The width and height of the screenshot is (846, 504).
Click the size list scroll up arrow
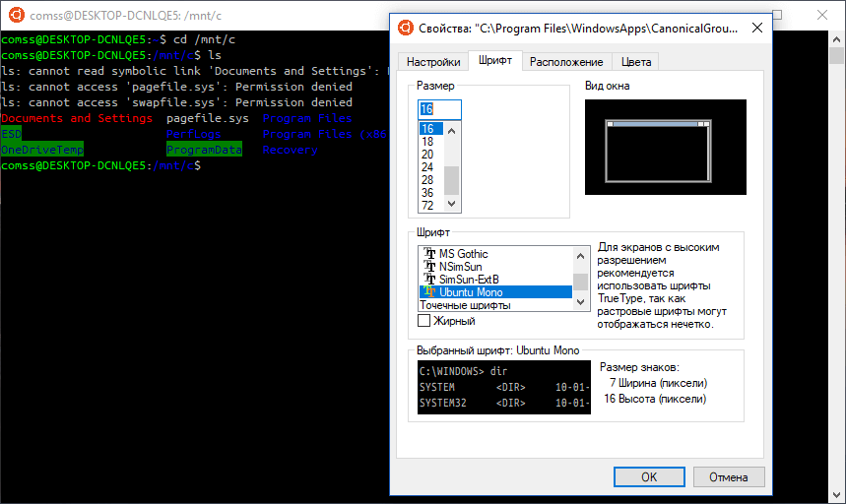[452, 131]
